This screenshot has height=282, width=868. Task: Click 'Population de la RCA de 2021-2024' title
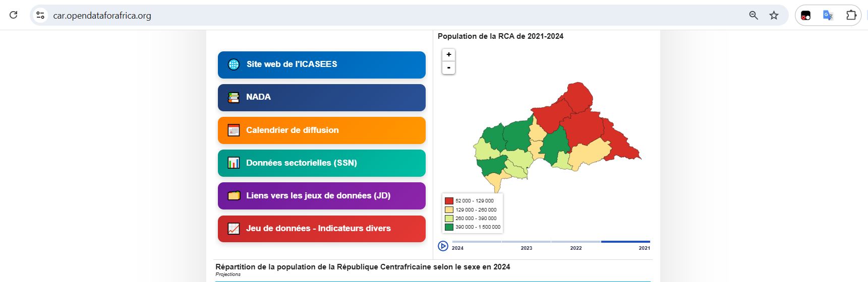[x=500, y=36]
